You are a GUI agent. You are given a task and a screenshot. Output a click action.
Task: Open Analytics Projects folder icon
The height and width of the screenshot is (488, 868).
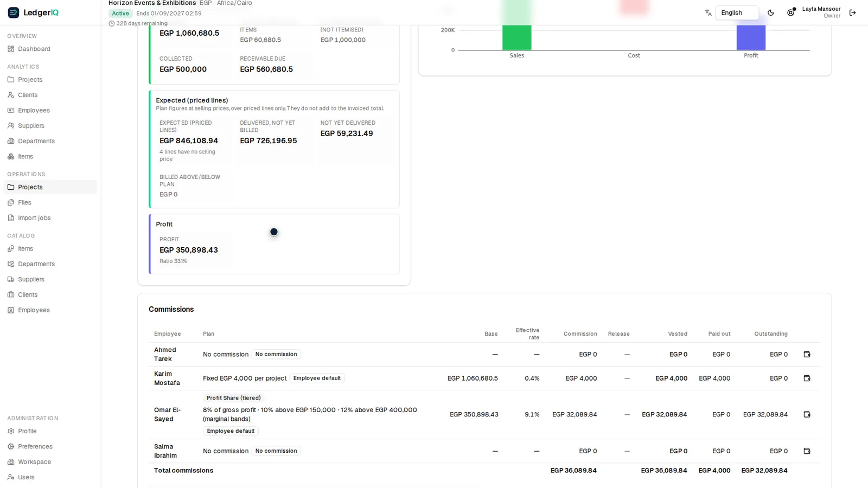11,80
